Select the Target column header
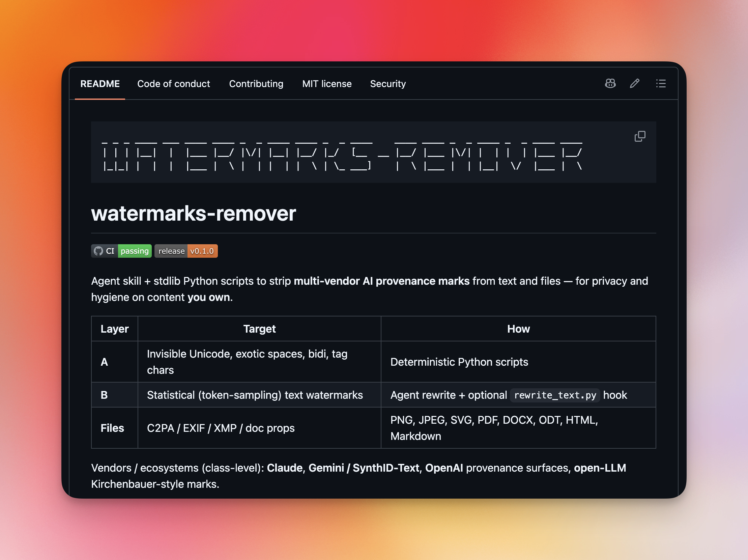 coord(259,329)
